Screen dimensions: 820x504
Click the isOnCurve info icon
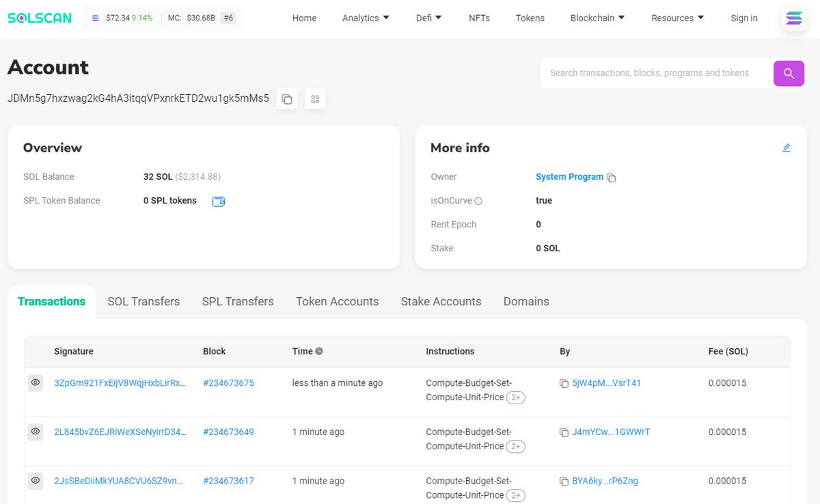(x=478, y=201)
